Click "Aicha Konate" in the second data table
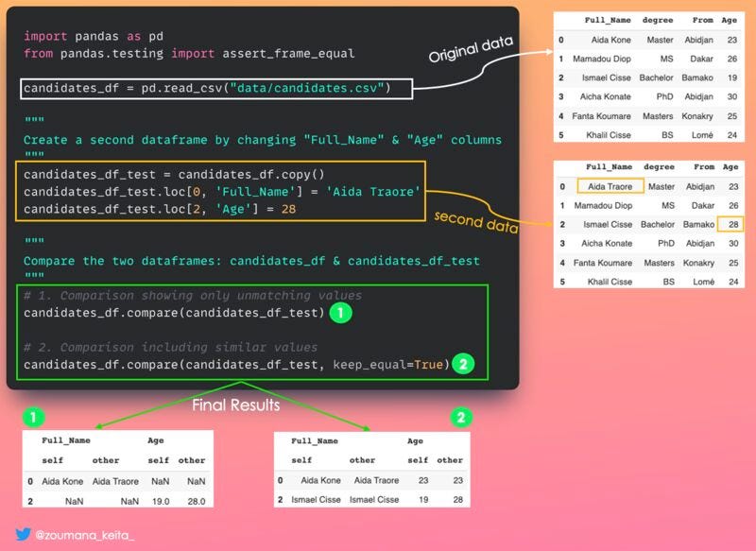 tap(607, 244)
